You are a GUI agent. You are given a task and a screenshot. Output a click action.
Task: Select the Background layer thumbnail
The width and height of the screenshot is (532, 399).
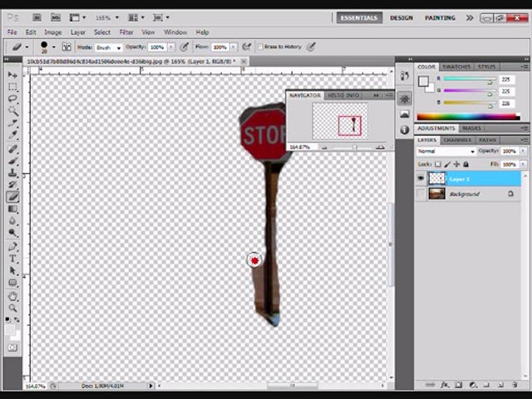point(437,194)
